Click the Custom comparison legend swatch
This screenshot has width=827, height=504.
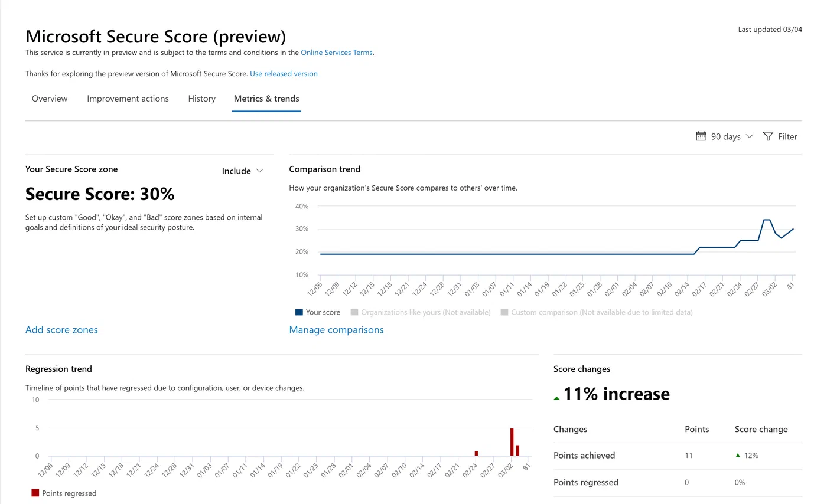[504, 312]
